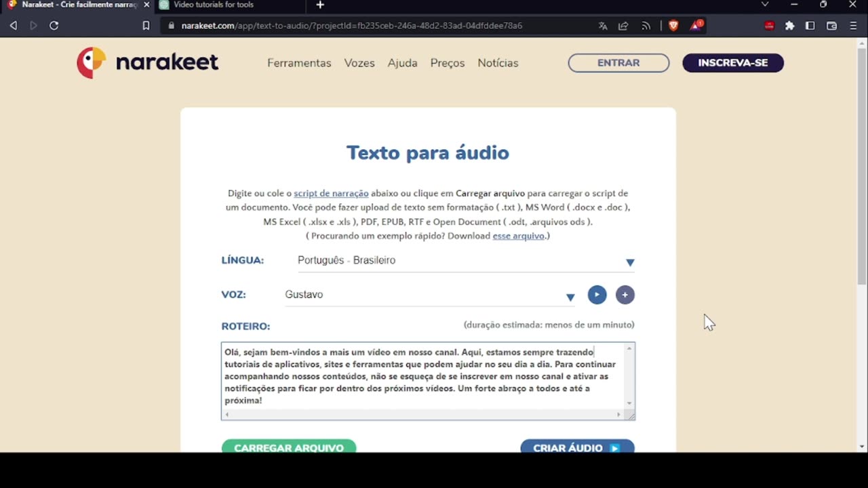The image size is (868, 488).
Task: Click the script text area's horizontal scrollbar
Action: (x=423, y=414)
